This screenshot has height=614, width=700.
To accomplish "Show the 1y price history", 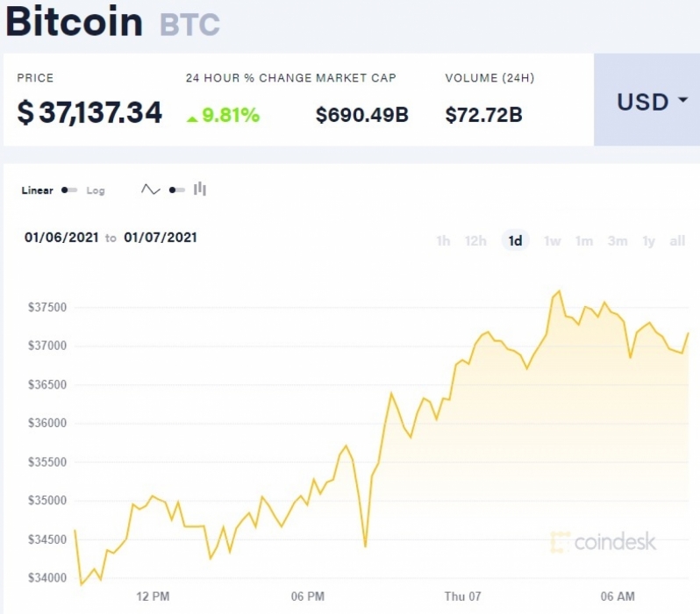I will 648,241.
